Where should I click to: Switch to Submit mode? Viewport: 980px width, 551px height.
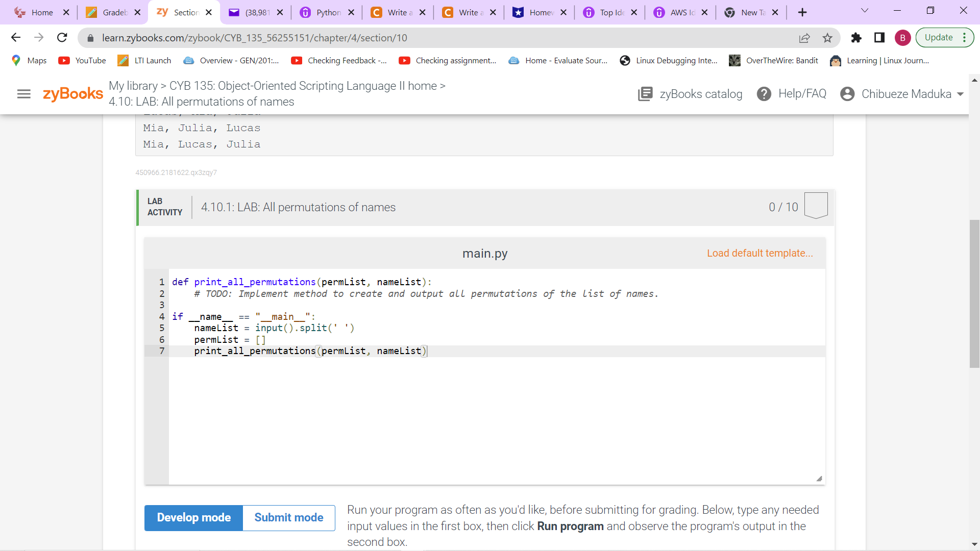coord(288,517)
